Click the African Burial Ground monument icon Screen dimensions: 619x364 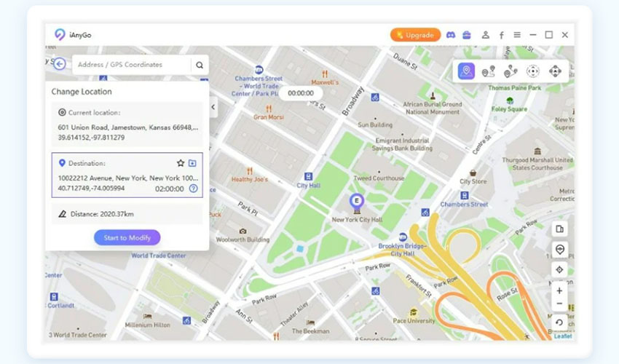(x=433, y=95)
